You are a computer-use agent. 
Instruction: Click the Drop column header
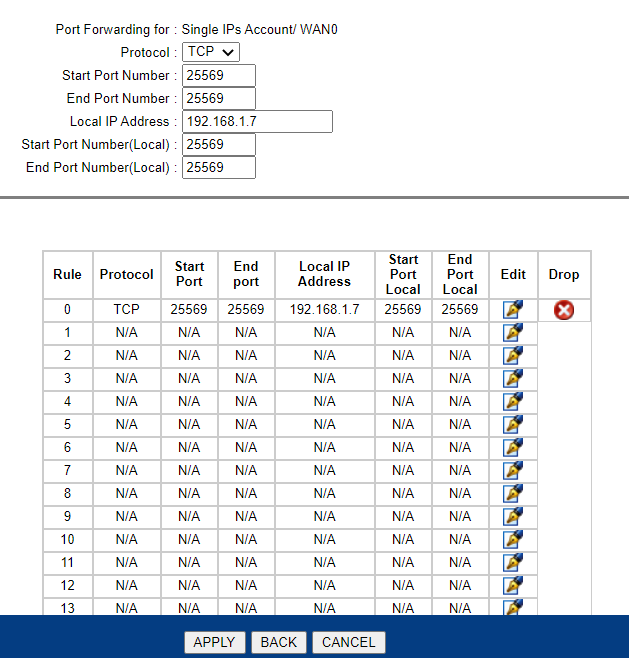coord(564,274)
